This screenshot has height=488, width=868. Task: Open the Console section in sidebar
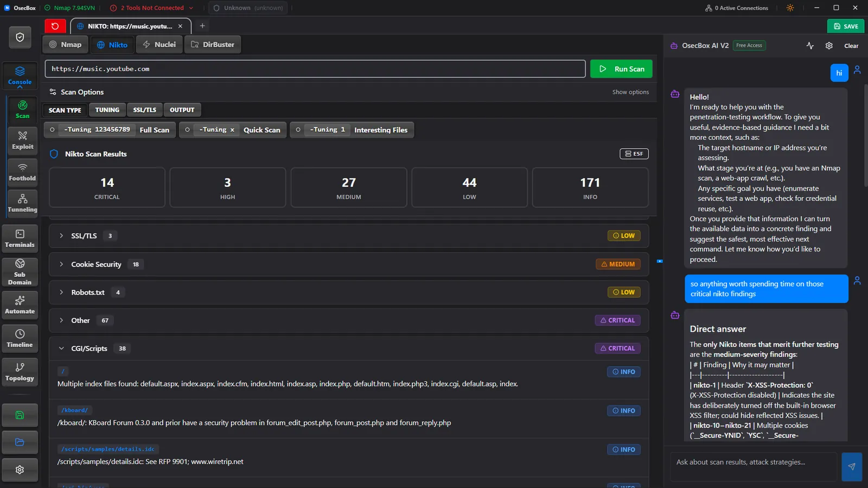click(x=20, y=76)
